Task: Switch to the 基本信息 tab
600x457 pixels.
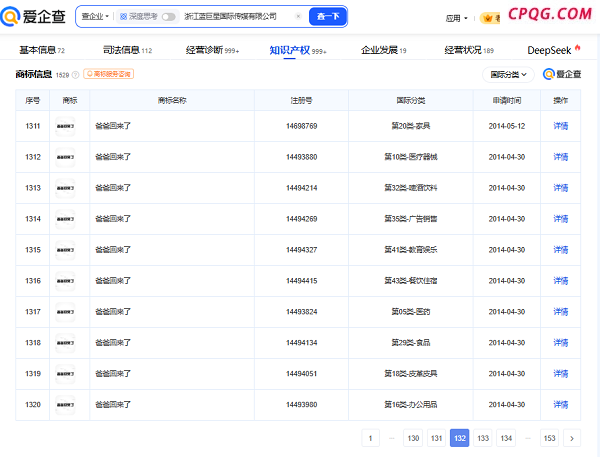Action: click(x=42, y=50)
